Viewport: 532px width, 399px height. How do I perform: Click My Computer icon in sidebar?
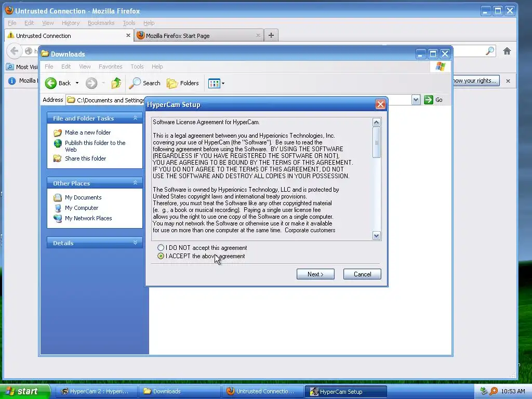(58, 208)
